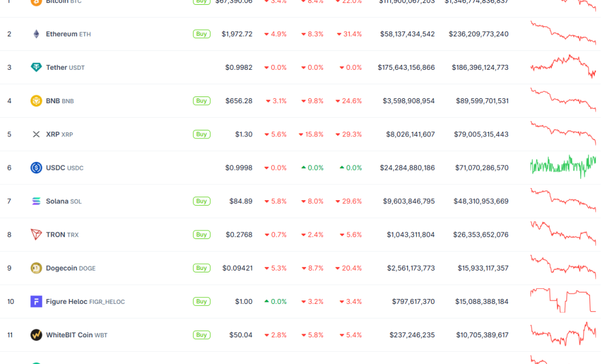
Task: Click the Dogecoin DOGE logo icon
Action: (x=36, y=268)
